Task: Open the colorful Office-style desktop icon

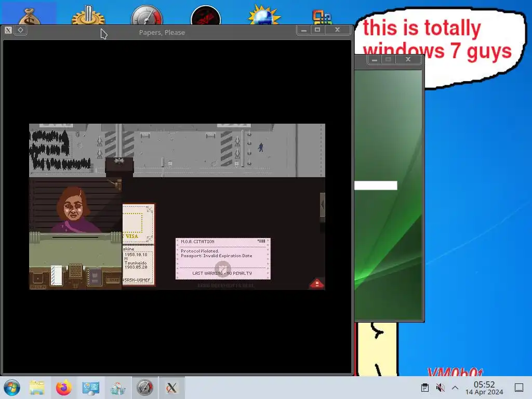Action: 322,17
